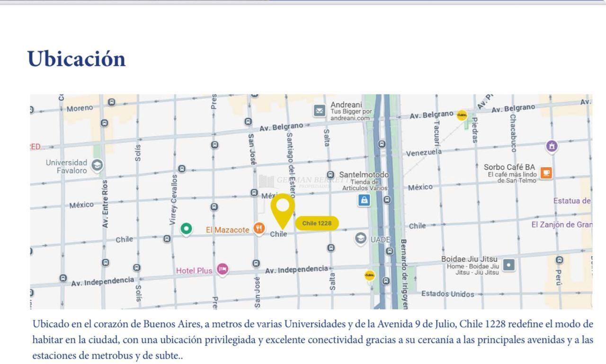Click the Bernardo de Irigoyen street label

tap(404, 274)
